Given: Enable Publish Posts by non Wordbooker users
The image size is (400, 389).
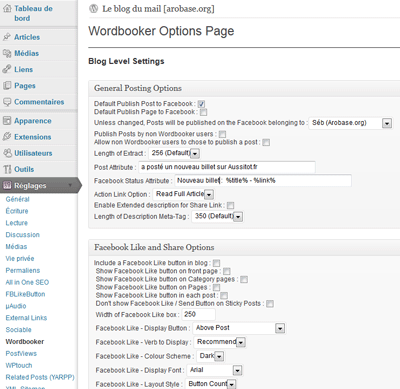Looking at the screenshot, I should tap(222, 134).
